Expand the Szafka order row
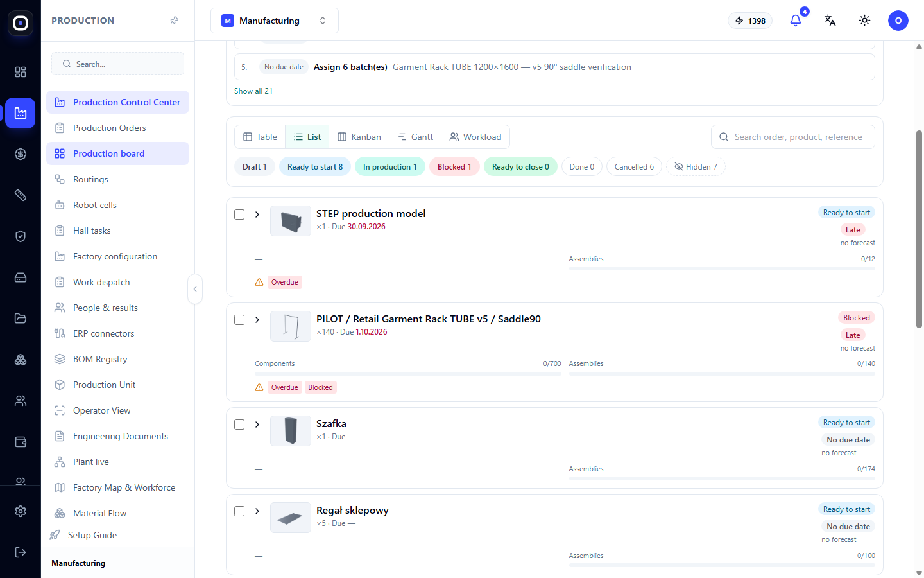924x578 pixels. coord(257,425)
